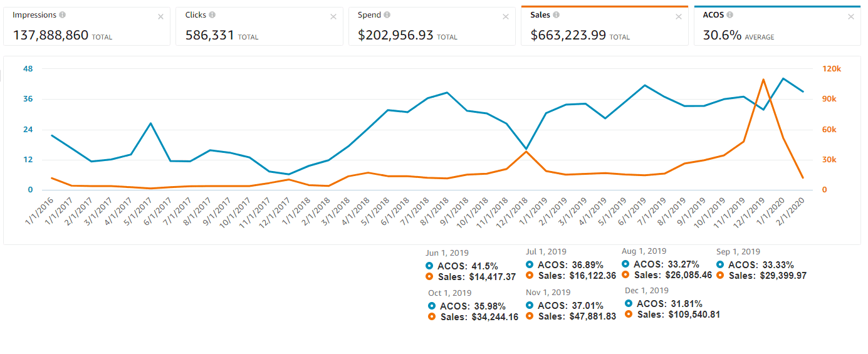Remove the Impressions metric card
The width and height of the screenshot is (868, 354).
160,17
